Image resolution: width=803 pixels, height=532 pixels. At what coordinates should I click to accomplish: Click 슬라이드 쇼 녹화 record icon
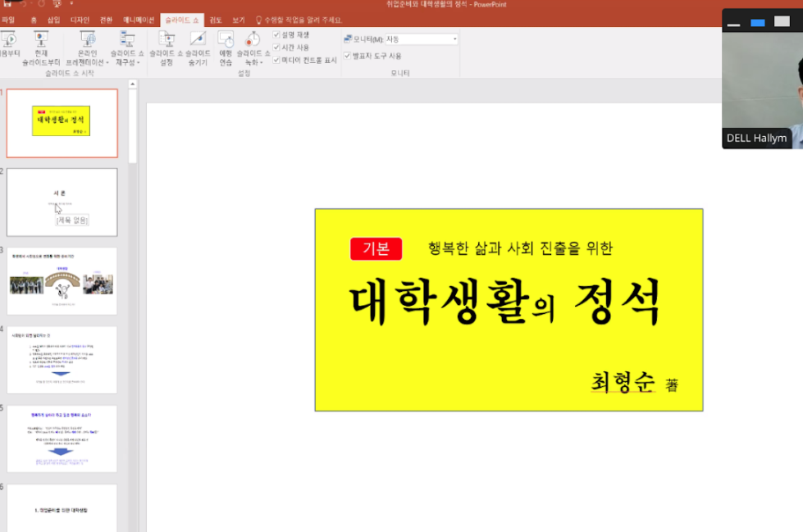pos(253,39)
